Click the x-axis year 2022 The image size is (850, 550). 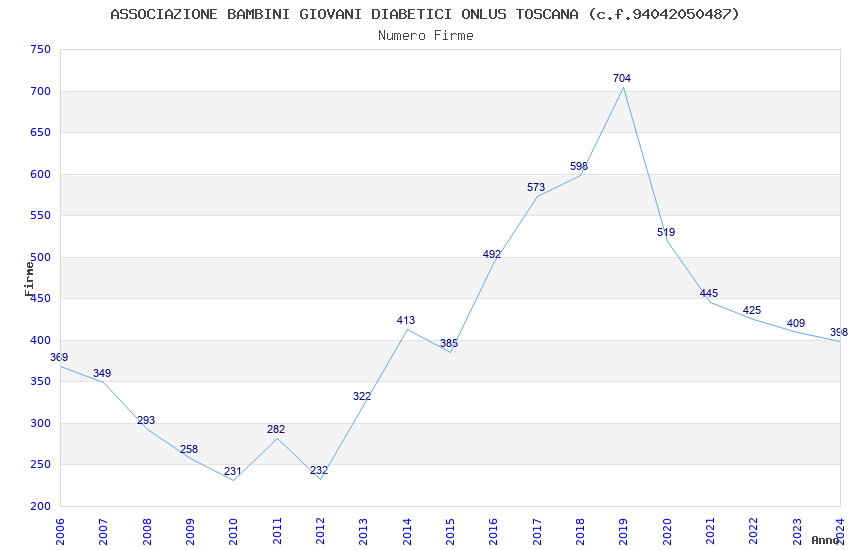click(754, 532)
